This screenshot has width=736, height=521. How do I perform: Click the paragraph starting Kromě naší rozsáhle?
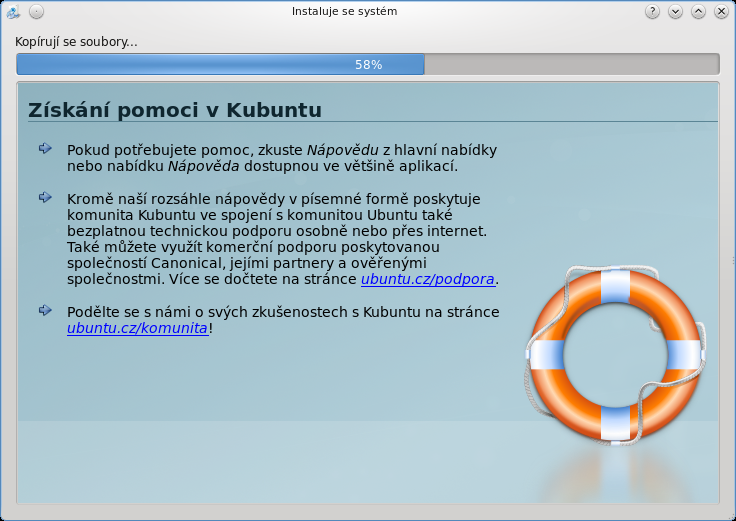click(283, 239)
